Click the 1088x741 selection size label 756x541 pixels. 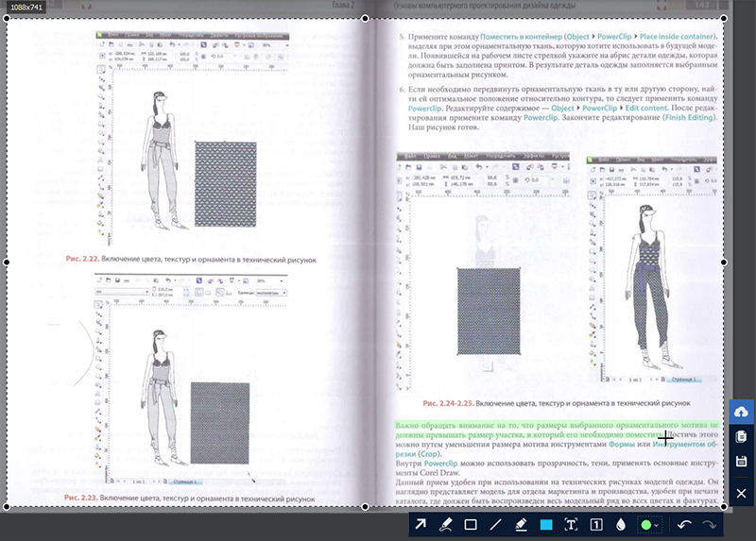point(26,8)
